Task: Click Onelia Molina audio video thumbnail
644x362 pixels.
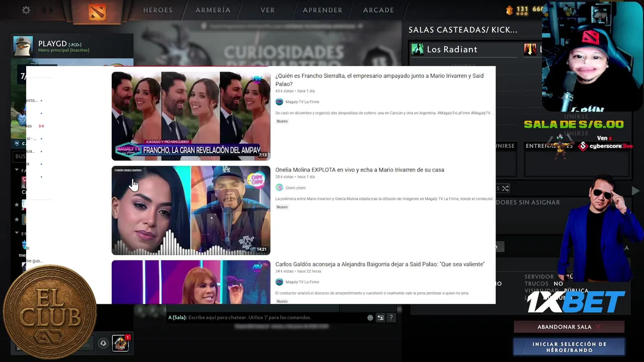Action: tap(191, 210)
